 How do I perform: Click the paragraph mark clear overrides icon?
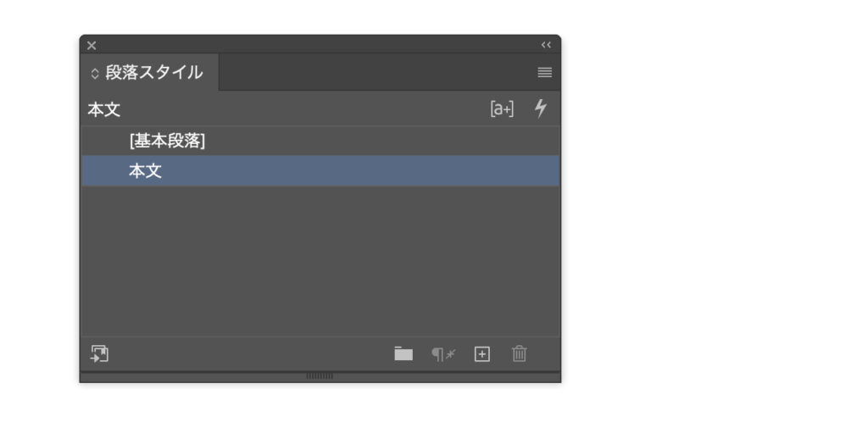click(443, 354)
